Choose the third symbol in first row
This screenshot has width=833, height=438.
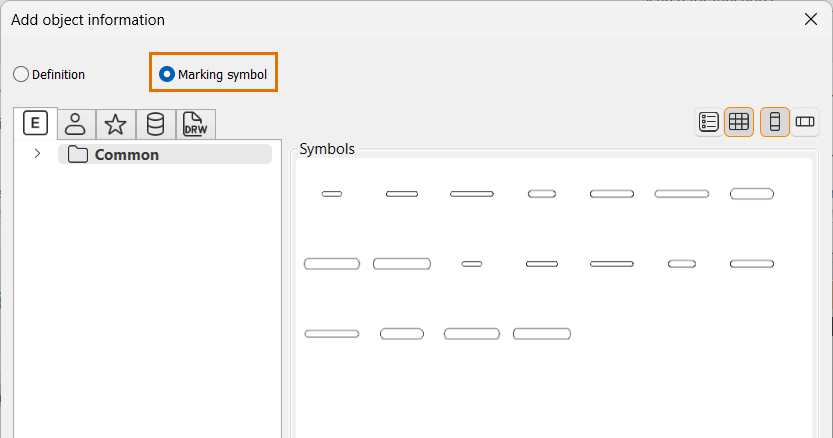pyautogui.click(x=472, y=194)
